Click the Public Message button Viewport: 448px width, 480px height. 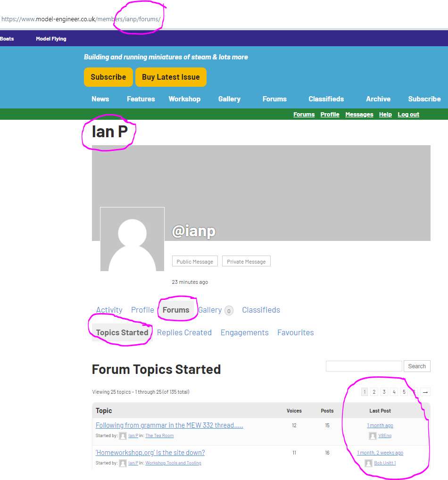(195, 261)
